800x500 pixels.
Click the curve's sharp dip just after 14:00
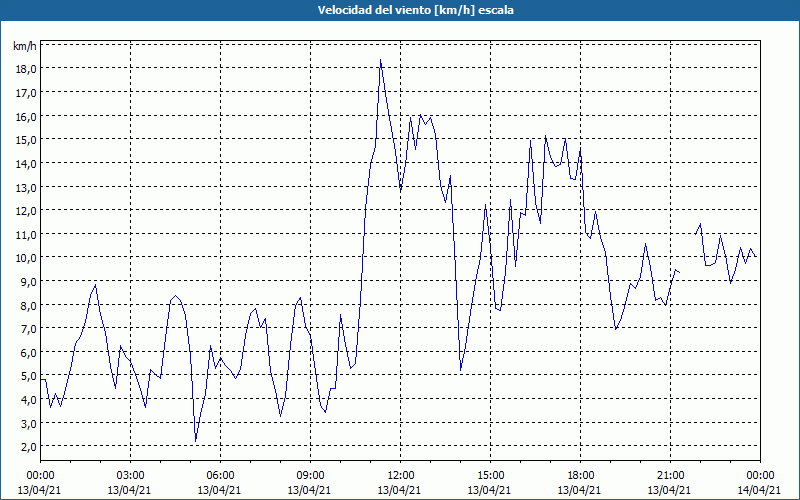461,369
